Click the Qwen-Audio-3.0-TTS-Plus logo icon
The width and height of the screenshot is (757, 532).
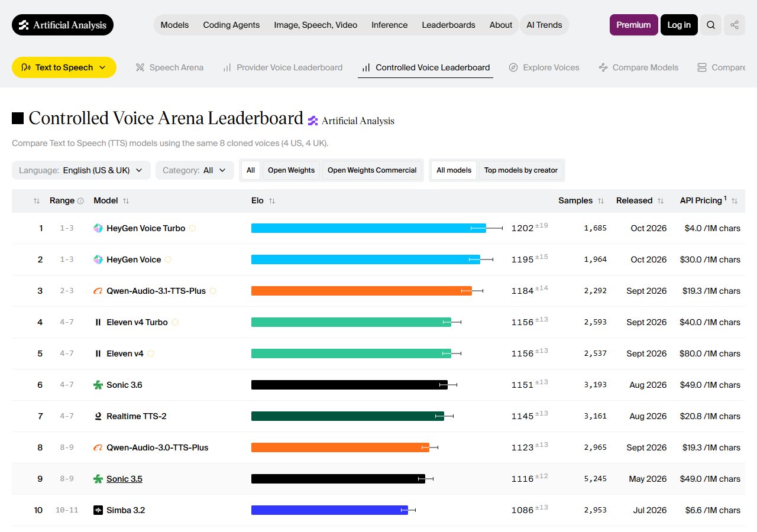tap(98, 447)
